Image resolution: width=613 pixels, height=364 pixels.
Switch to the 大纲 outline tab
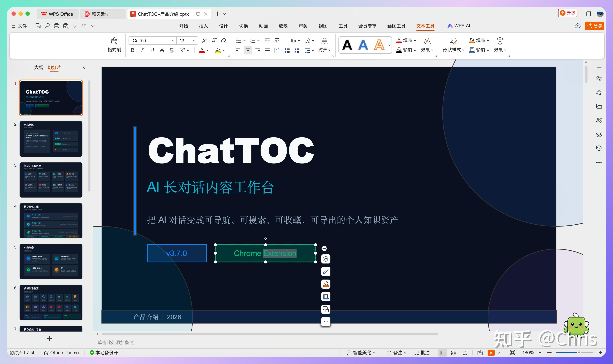coord(39,68)
